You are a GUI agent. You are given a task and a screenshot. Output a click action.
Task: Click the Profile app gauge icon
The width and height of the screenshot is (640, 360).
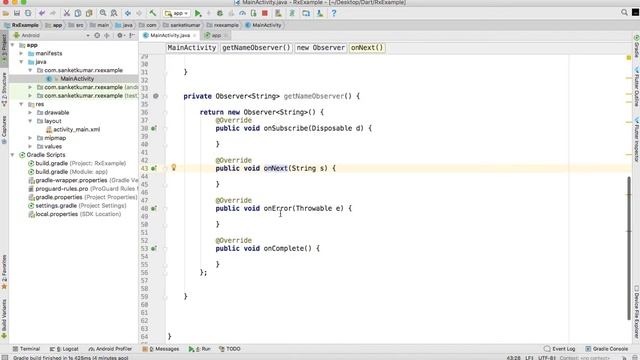pos(242,13)
